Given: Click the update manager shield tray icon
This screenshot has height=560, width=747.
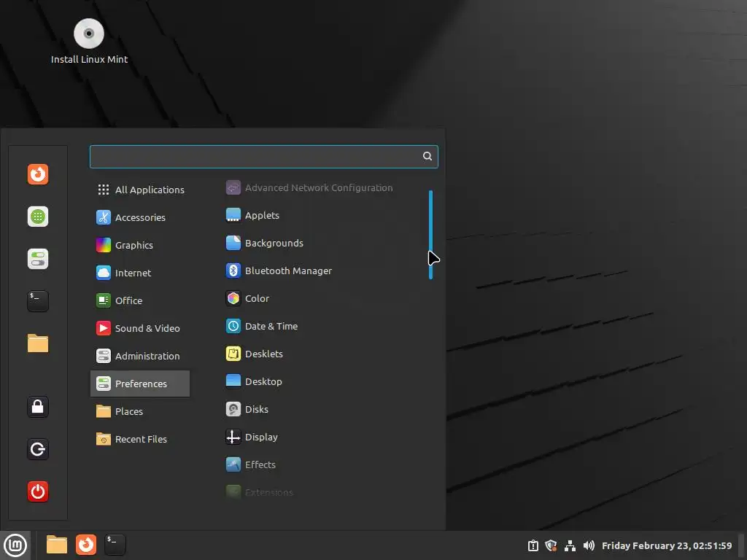Looking at the screenshot, I should 551,545.
